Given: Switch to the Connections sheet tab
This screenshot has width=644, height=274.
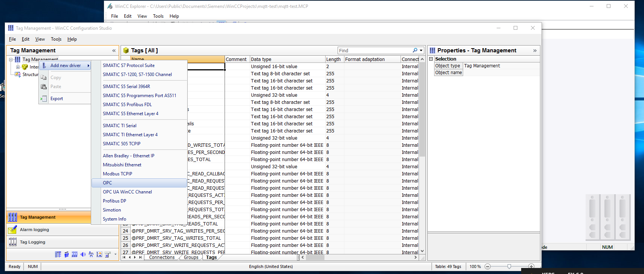Looking at the screenshot, I should (x=162, y=257).
